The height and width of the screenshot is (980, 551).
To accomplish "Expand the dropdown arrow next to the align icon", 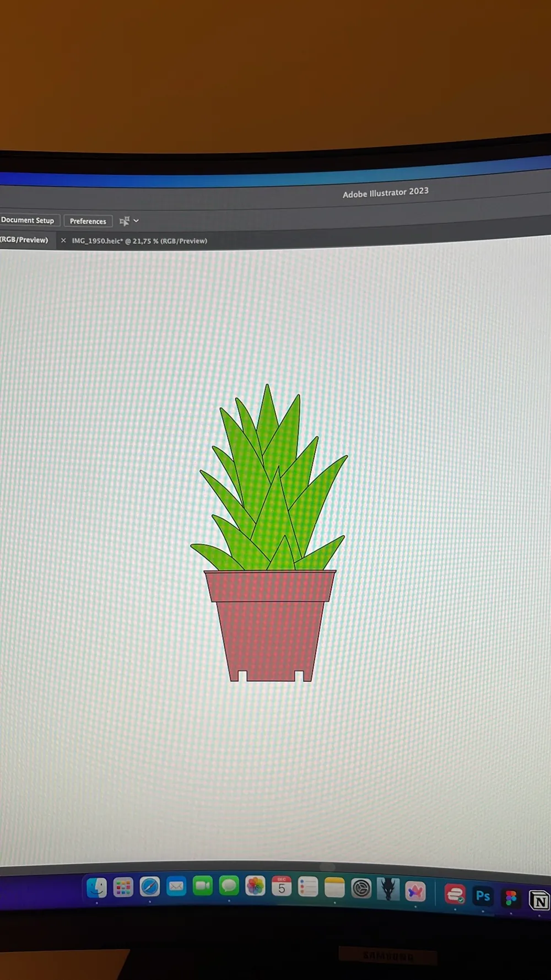I will click(x=136, y=220).
